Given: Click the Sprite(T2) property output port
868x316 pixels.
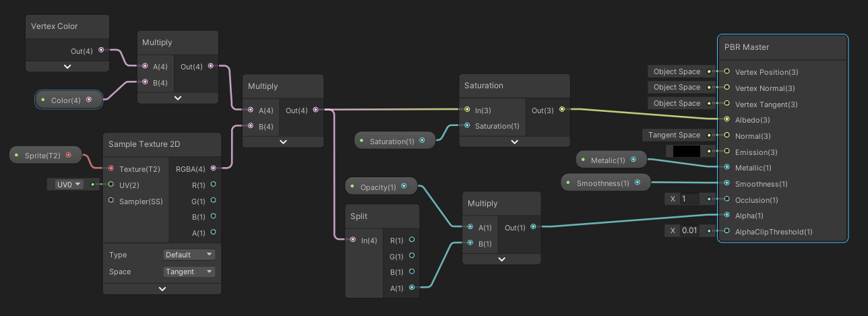Looking at the screenshot, I should (68, 156).
